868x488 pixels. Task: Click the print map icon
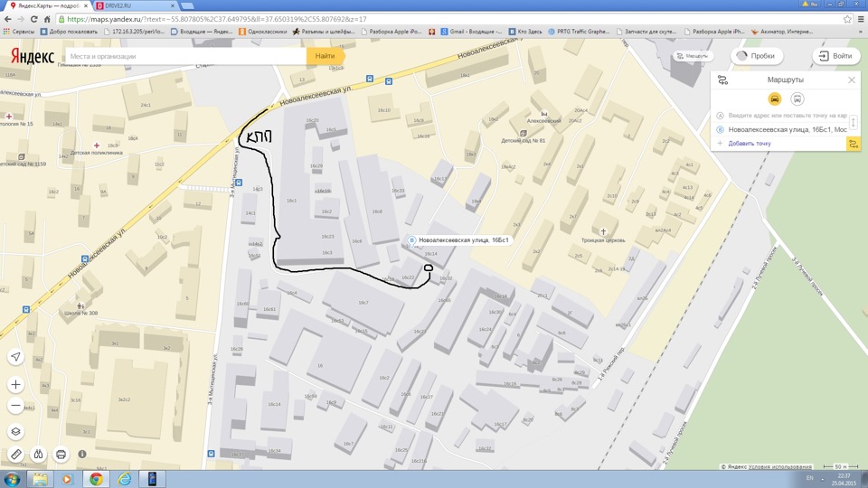pos(61,455)
